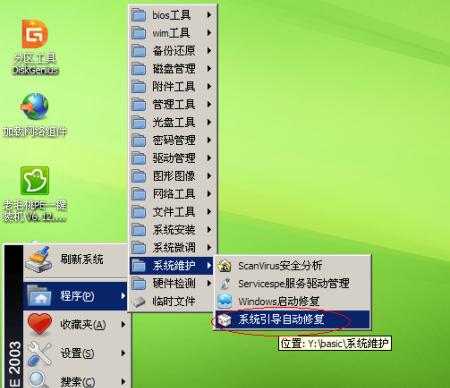Open the 磁盘管理 menu folder
The image size is (450, 388).
pyautogui.click(x=172, y=69)
